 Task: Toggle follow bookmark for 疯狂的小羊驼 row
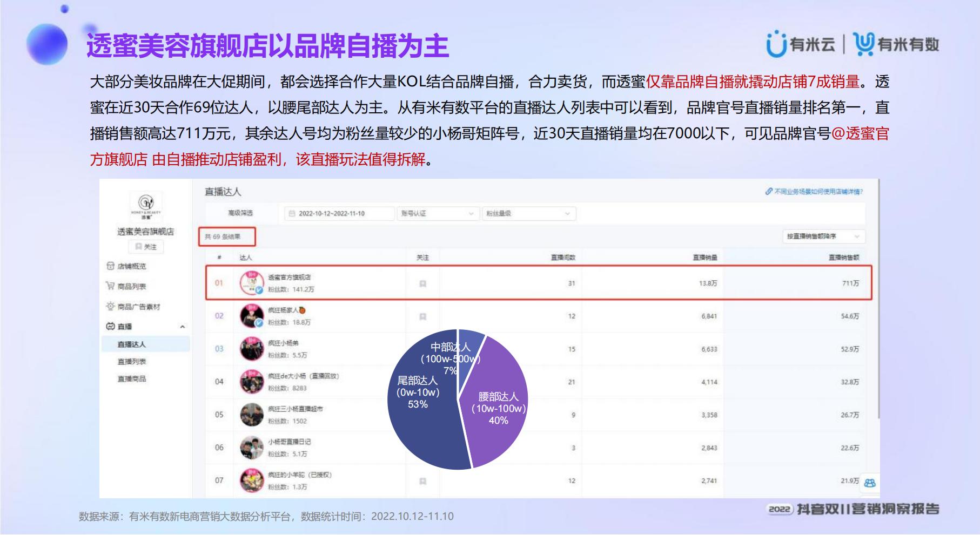tap(423, 481)
